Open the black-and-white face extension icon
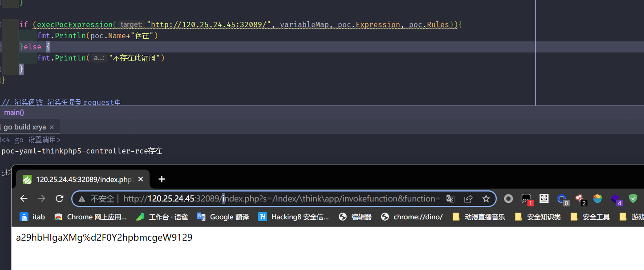 tap(544, 198)
